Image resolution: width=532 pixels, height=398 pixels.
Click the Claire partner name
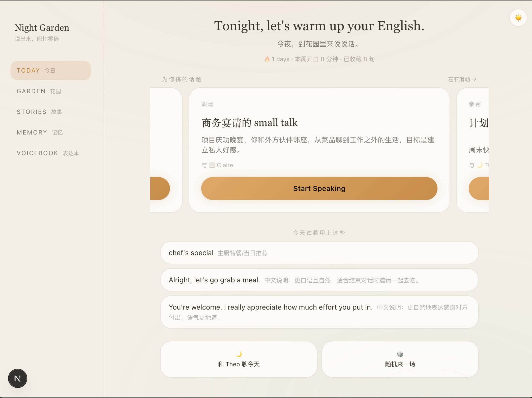(225, 165)
